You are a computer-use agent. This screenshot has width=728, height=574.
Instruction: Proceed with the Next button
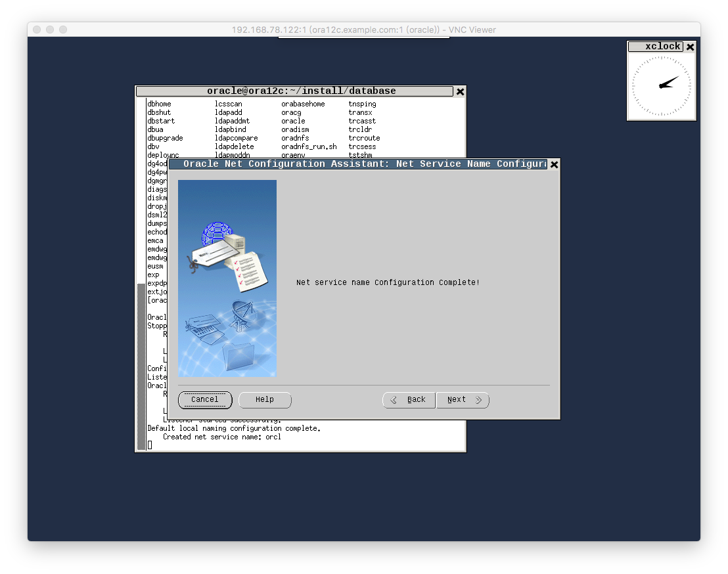[463, 400]
